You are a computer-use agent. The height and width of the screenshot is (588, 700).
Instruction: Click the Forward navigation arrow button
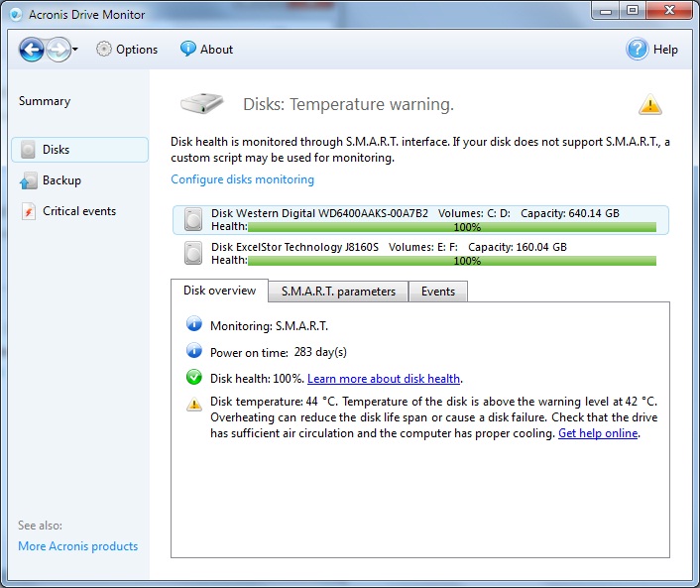[58, 50]
